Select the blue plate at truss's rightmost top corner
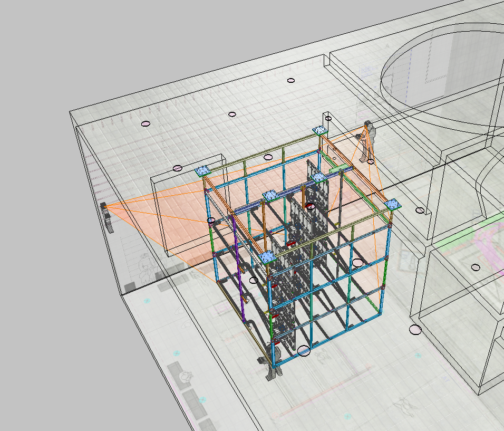The width and height of the screenshot is (504, 431). click(x=392, y=205)
